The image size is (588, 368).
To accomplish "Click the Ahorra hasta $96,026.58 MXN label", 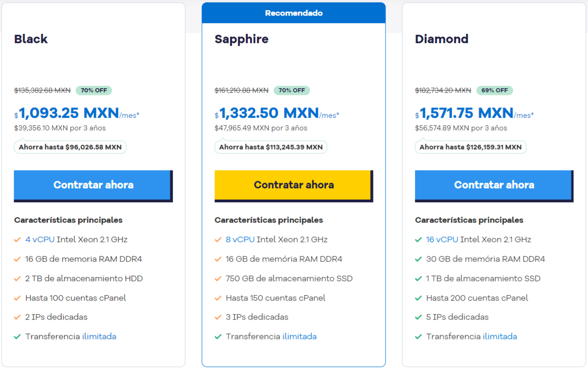I will click(70, 147).
